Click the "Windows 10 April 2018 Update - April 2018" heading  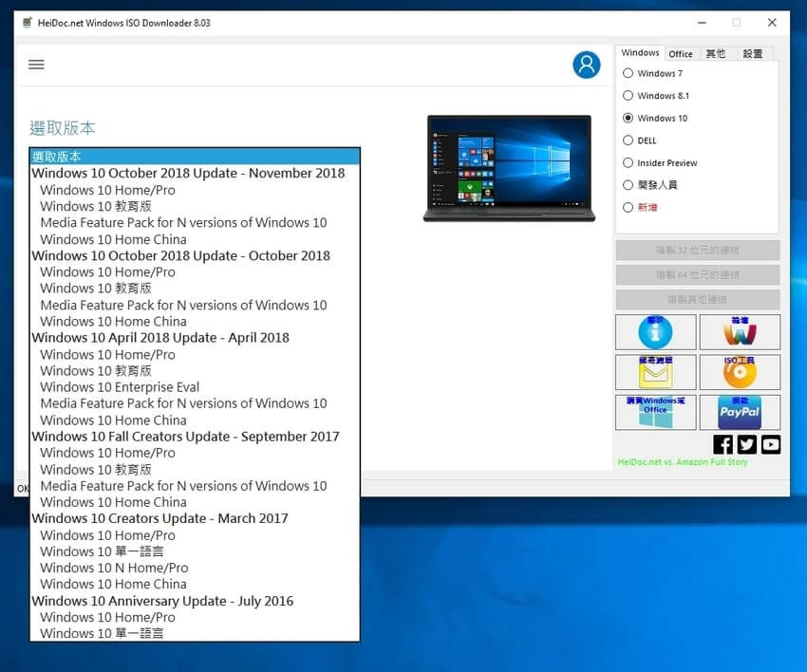point(195,338)
